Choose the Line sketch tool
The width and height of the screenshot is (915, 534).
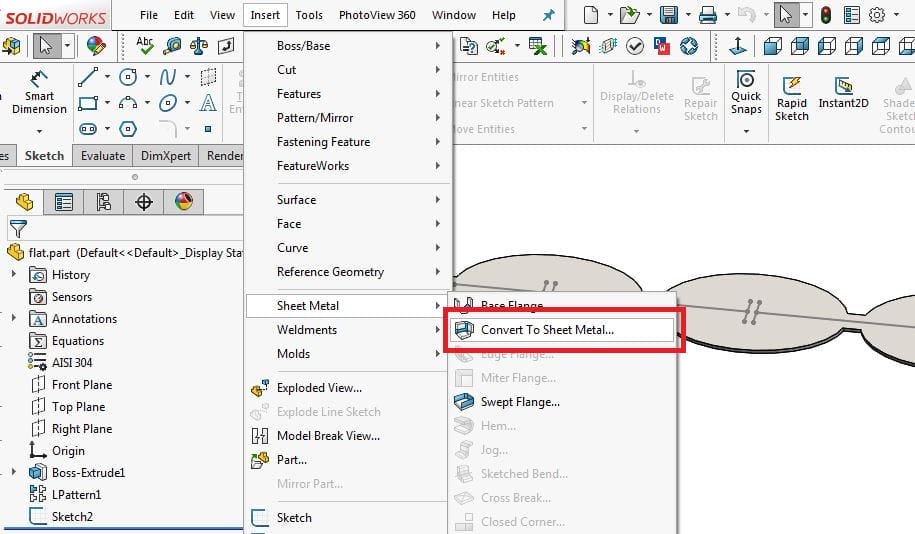click(x=88, y=76)
